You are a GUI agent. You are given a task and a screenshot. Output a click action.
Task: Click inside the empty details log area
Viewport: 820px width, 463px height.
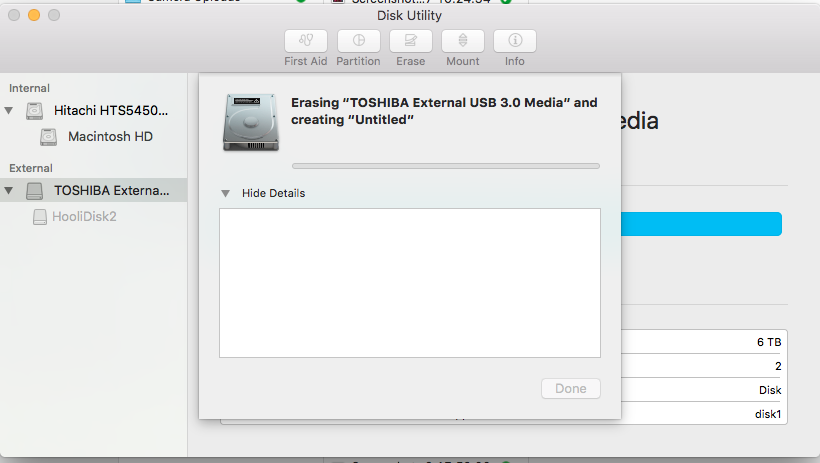point(410,283)
